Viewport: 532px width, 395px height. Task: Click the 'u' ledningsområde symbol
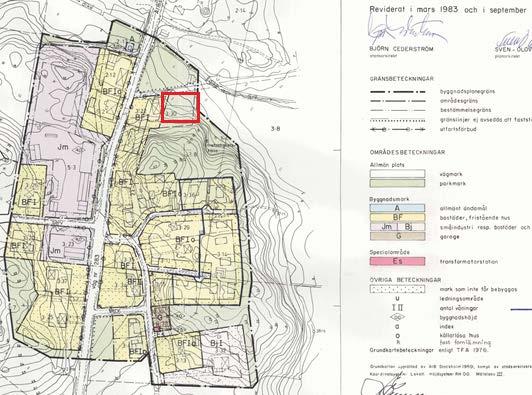(397, 299)
